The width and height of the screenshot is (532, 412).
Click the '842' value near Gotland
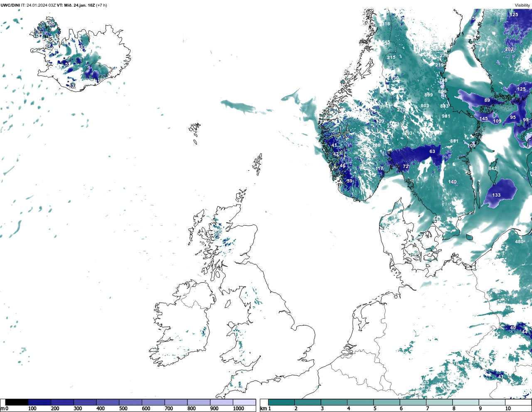(x=493, y=168)
